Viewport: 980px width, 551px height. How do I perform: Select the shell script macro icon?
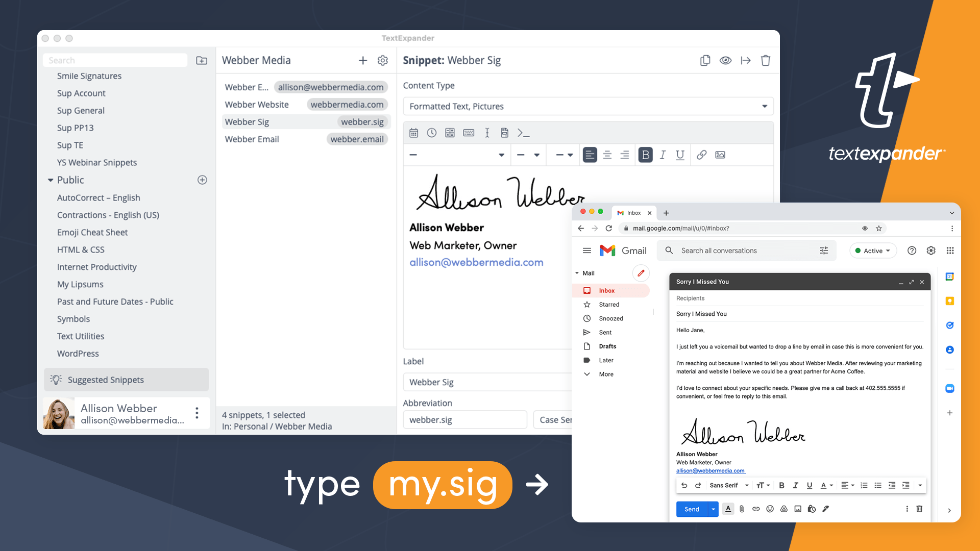[x=524, y=133]
